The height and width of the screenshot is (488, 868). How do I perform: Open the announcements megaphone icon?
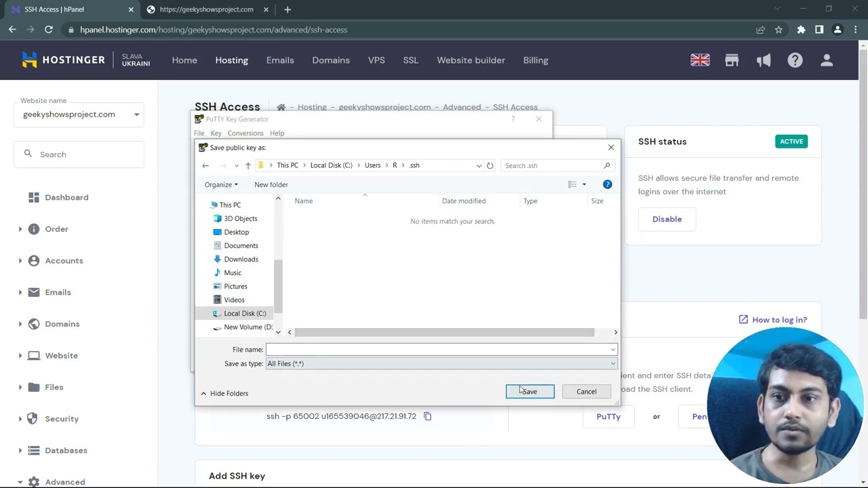[764, 60]
